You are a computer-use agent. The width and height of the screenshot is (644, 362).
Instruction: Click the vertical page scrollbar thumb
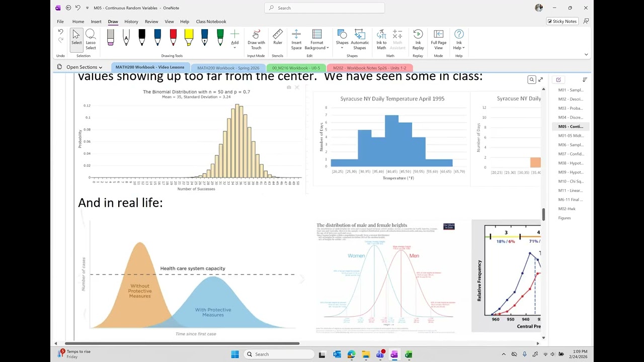pyautogui.click(x=543, y=214)
